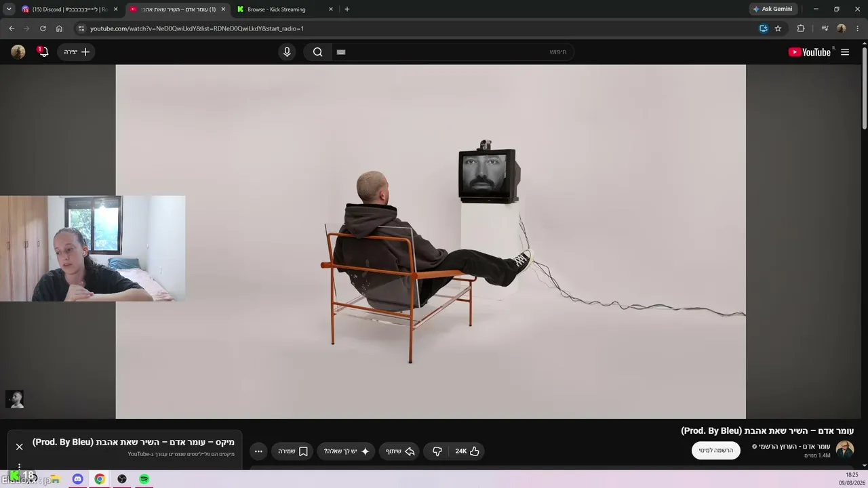Open the יצירה create menu
Screen dimensions: 868x488
pos(77,52)
